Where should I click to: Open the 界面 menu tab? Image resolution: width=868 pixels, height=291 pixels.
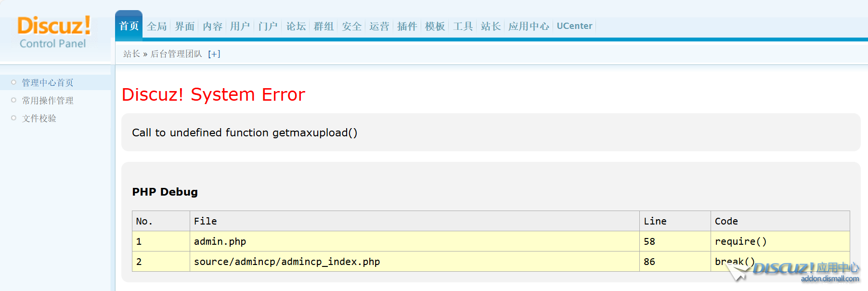(185, 26)
